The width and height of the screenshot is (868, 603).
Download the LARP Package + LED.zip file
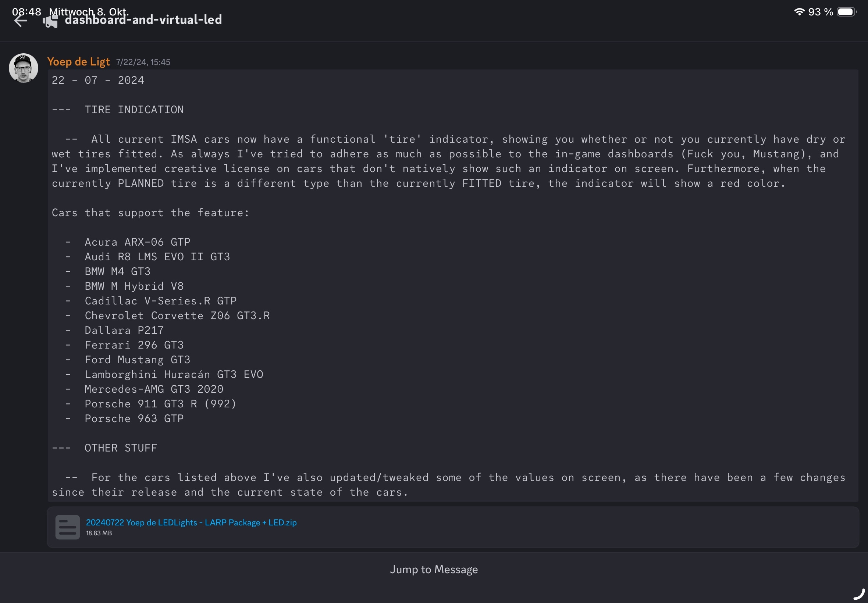pos(191,522)
